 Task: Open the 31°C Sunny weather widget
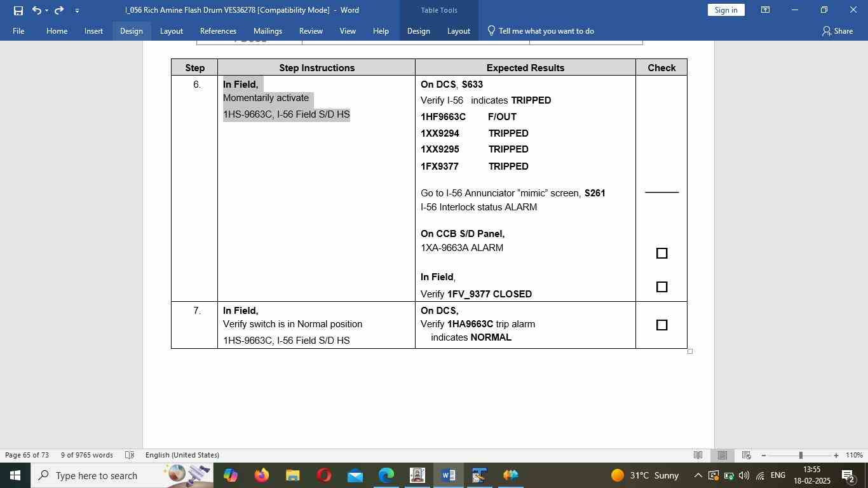[645, 475]
